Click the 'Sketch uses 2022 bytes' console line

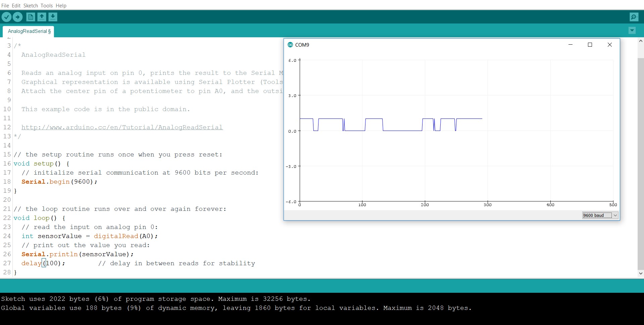point(156,299)
